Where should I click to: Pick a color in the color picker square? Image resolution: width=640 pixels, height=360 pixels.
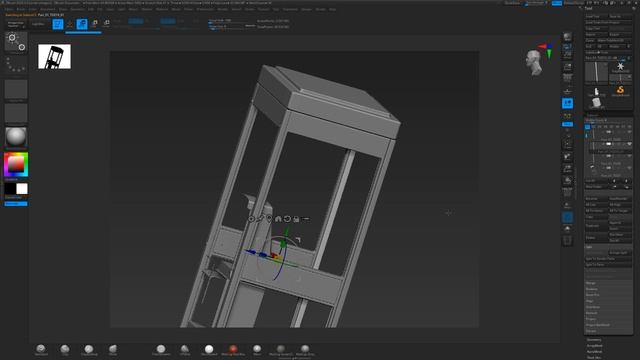coord(16,164)
